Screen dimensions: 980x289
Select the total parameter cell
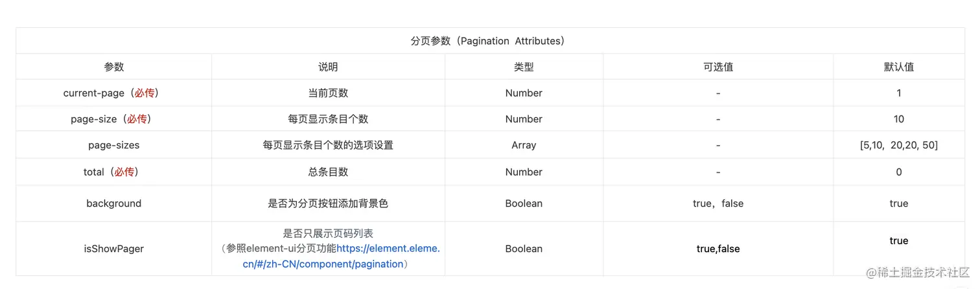(x=114, y=172)
